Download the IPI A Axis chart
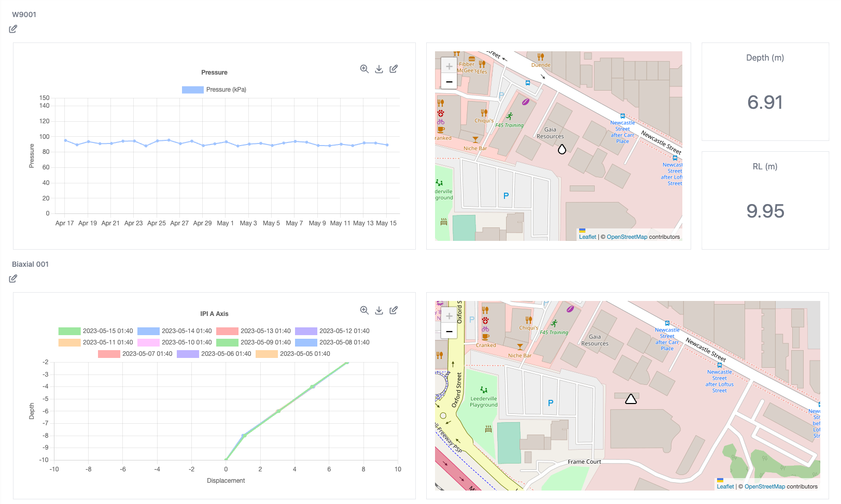The width and height of the screenshot is (841, 504). pos(379,310)
